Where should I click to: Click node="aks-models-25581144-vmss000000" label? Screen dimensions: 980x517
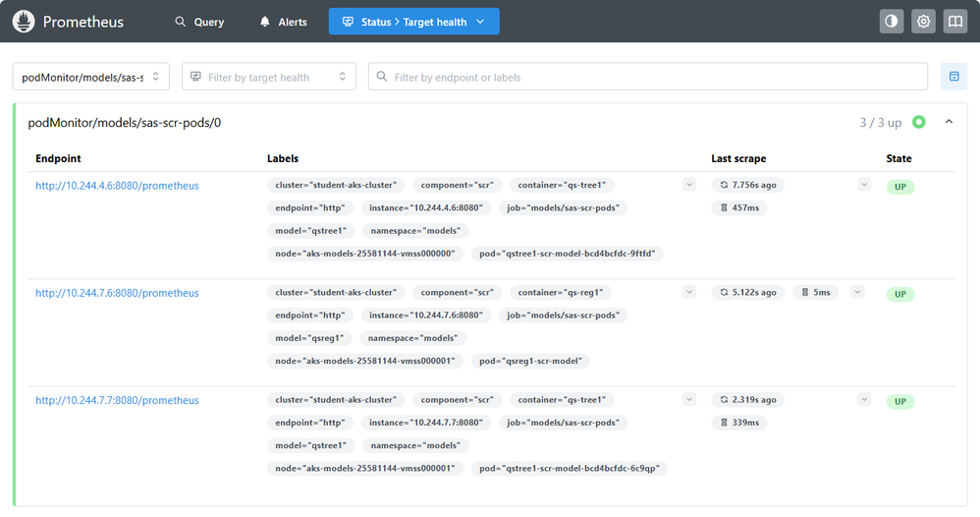365,254
